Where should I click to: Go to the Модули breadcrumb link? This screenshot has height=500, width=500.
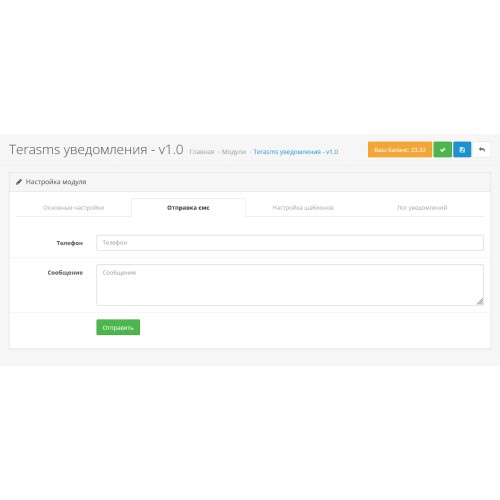pos(234,152)
